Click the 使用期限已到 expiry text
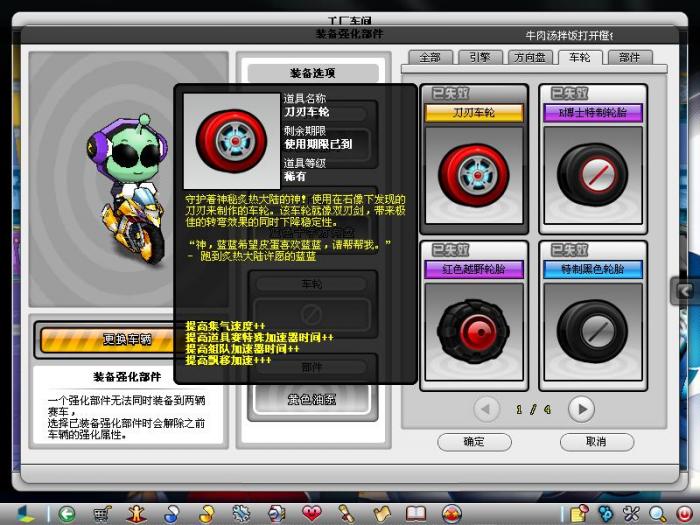The height and width of the screenshot is (525, 700). coord(318,144)
